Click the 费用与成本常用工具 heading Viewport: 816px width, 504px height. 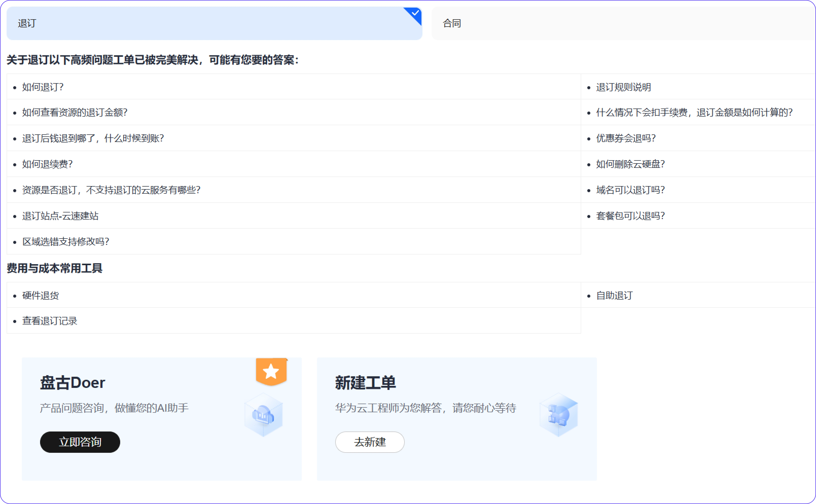point(54,268)
